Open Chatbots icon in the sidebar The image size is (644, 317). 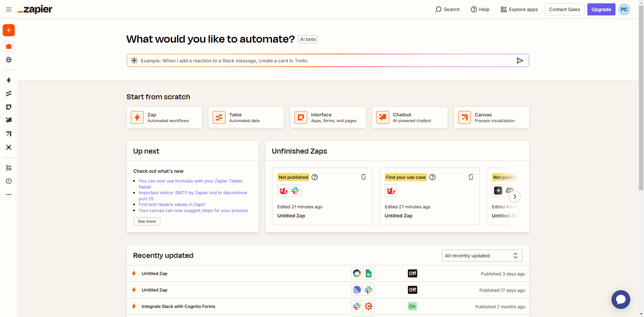(9, 120)
